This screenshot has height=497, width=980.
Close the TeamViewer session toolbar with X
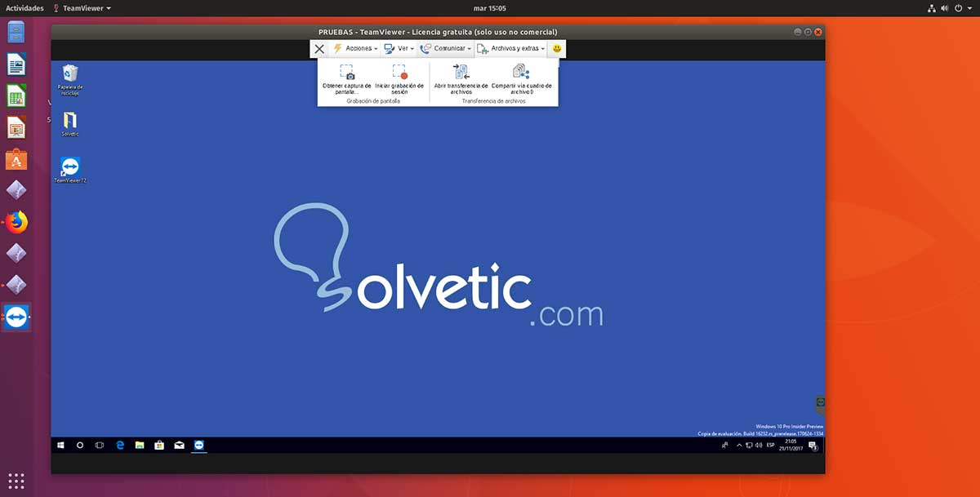point(319,49)
